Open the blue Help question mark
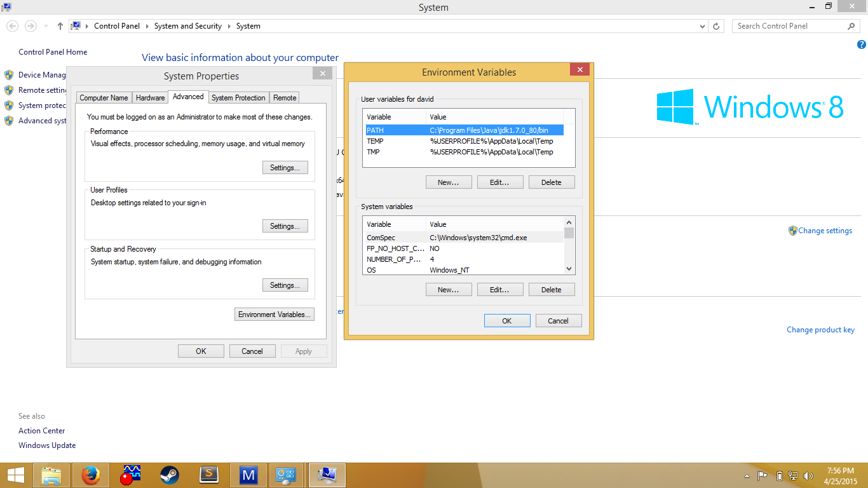Image resolution: width=868 pixels, height=488 pixels. tap(862, 44)
